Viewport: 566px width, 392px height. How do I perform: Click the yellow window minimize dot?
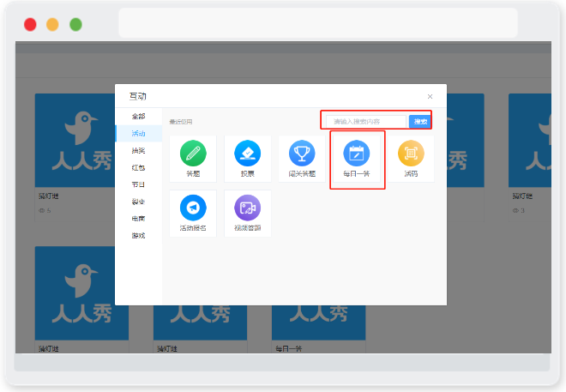[52, 25]
